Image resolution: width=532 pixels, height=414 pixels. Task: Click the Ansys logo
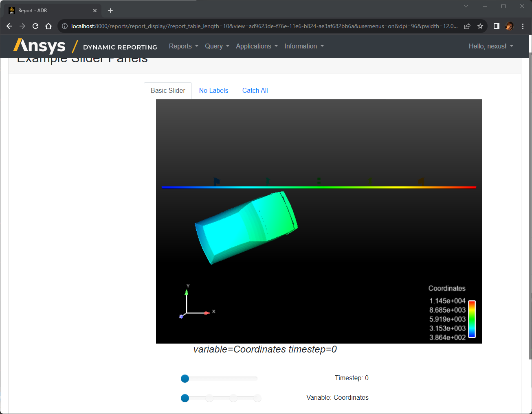coord(40,46)
